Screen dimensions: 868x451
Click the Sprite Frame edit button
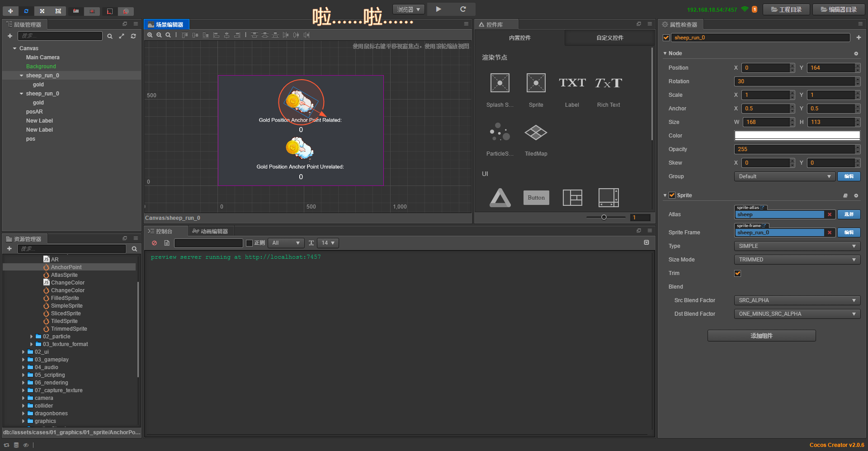pos(849,233)
